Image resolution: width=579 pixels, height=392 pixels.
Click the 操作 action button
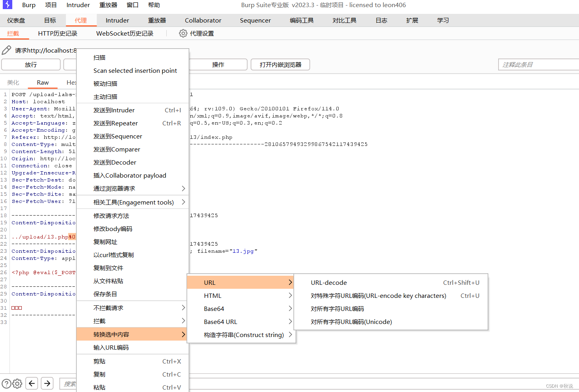(218, 64)
